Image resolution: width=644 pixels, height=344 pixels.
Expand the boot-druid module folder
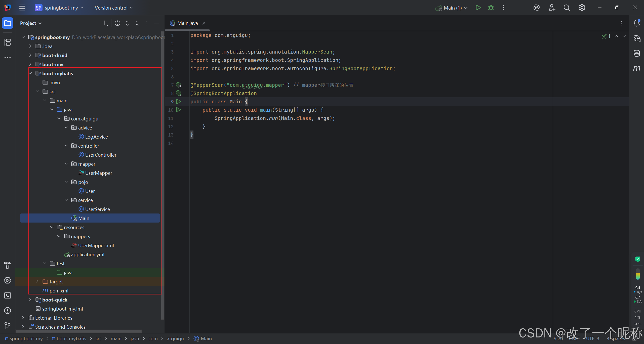30,55
